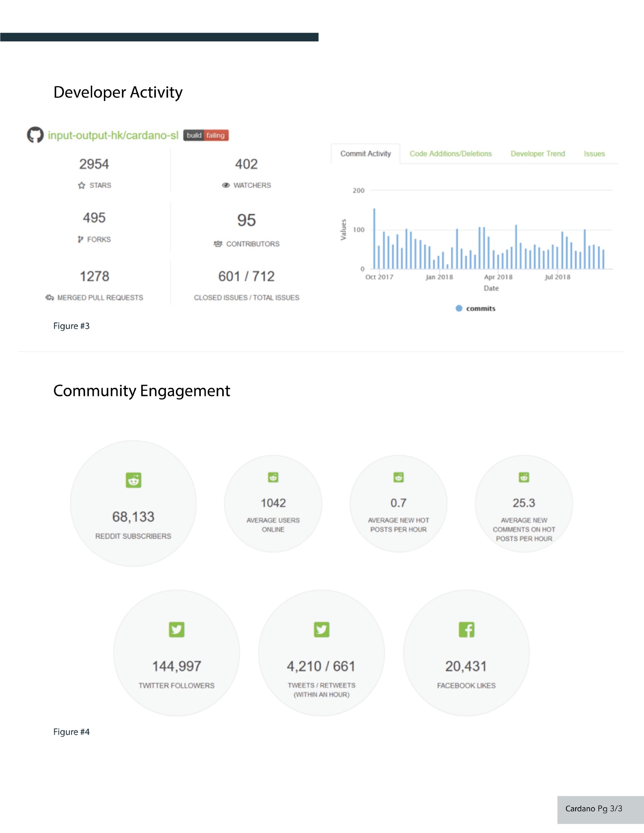Viewport: 644px width, 833px height.
Task: Select the Commit Activity tab
Action: (365, 154)
